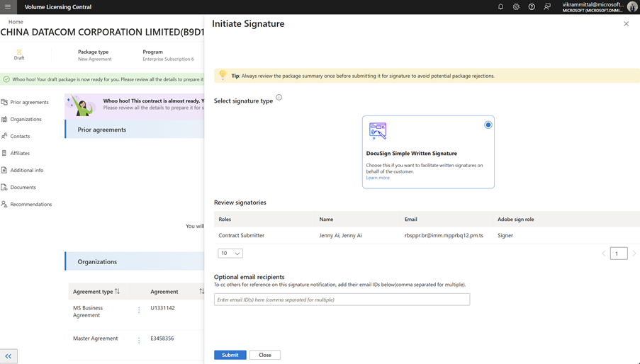Click the Adobe sign role column header
The height and width of the screenshot is (364, 640).
[515, 220]
